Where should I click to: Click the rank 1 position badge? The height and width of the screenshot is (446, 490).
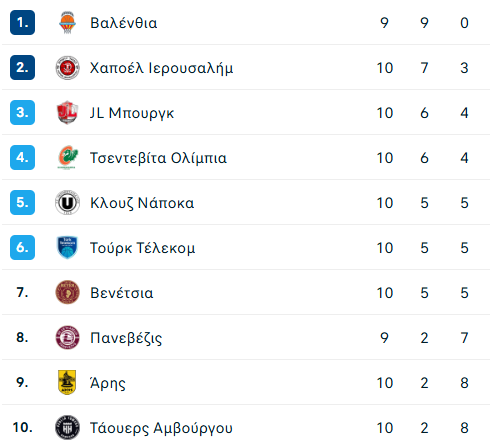pyautogui.click(x=22, y=23)
